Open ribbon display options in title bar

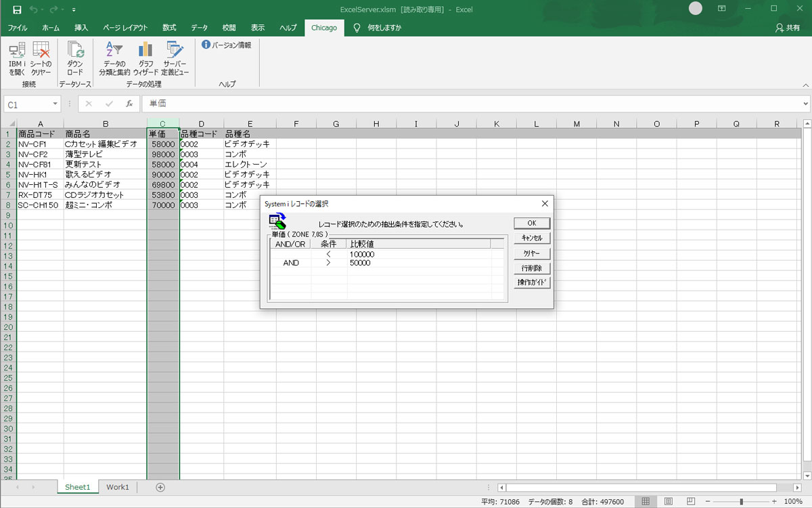pyautogui.click(x=722, y=9)
